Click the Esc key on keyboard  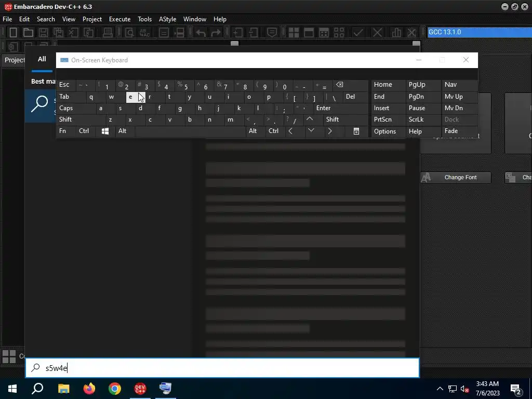click(66, 85)
